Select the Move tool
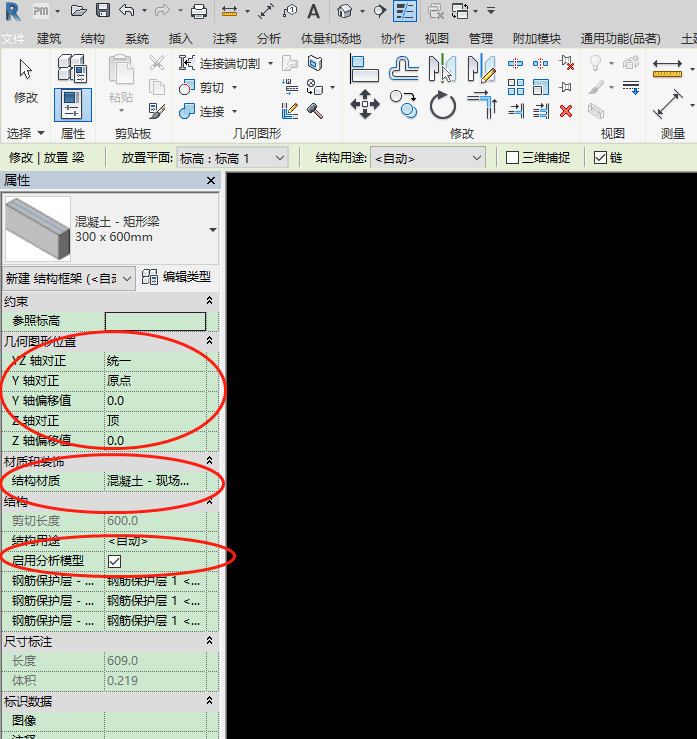Screen dimensions: 697x739 coord(365,104)
